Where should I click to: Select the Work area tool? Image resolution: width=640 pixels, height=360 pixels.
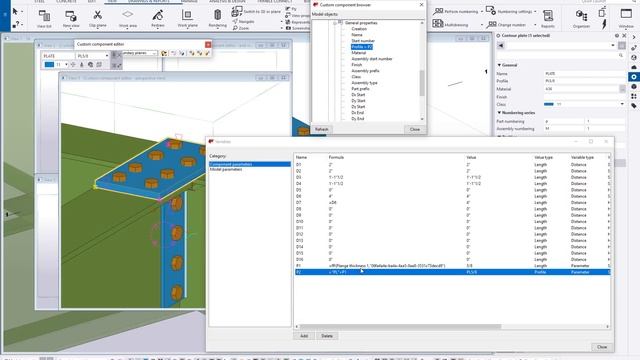pos(128,18)
